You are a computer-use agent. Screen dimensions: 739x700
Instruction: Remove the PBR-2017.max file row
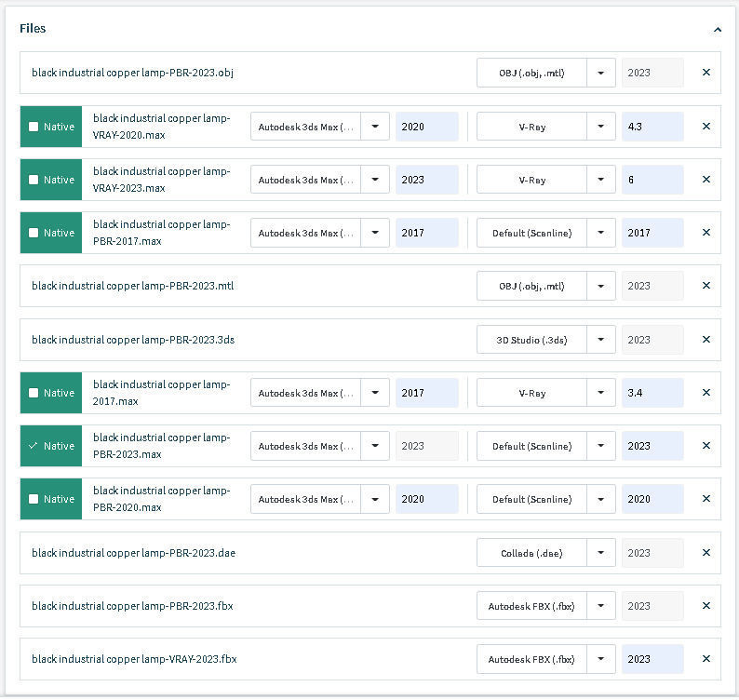click(706, 233)
